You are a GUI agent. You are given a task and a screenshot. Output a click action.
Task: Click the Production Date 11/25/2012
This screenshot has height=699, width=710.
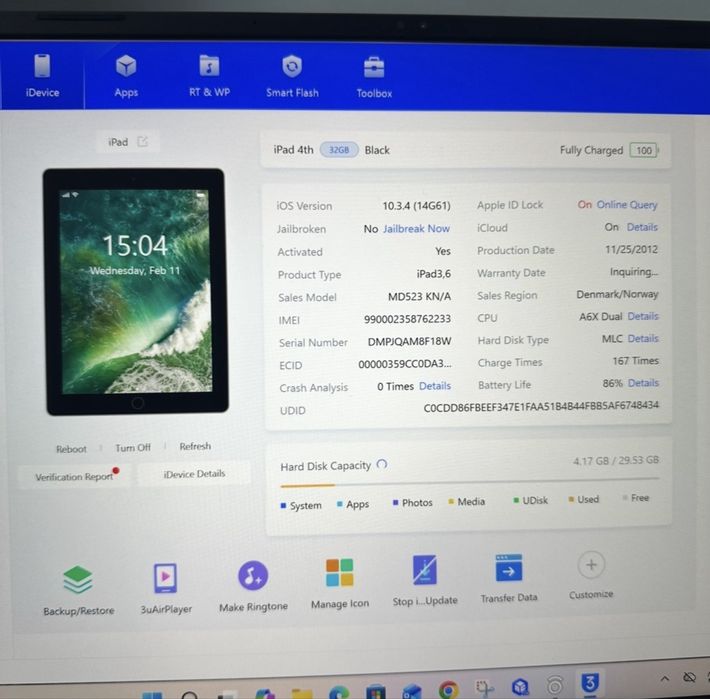point(631,249)
